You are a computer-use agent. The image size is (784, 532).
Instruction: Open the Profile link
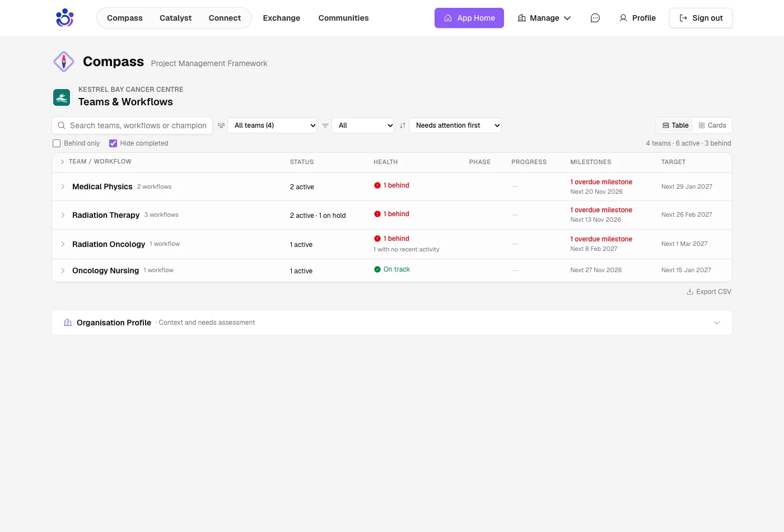pos(637,18)
